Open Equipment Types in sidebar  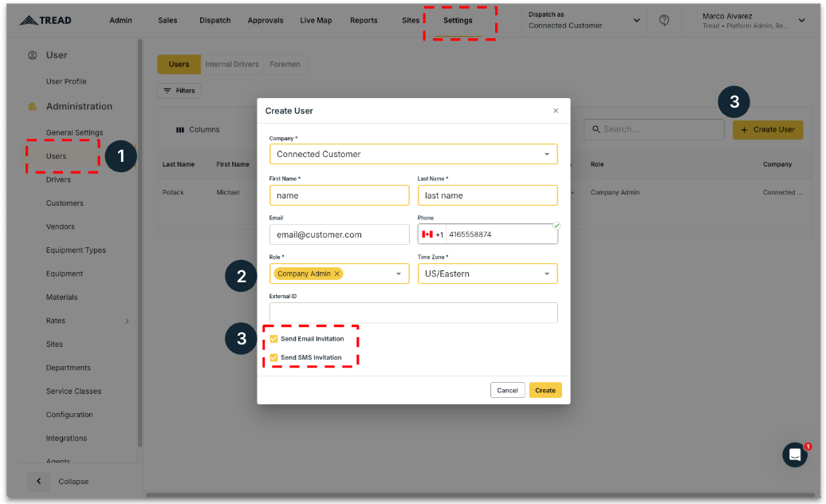click(76, 250)
